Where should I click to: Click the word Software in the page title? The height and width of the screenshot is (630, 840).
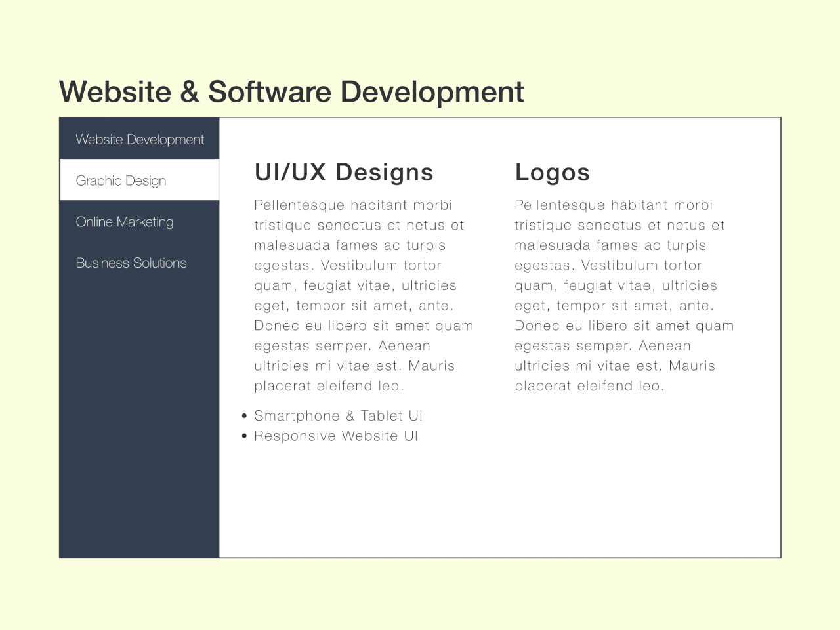[x=269, y=92]
